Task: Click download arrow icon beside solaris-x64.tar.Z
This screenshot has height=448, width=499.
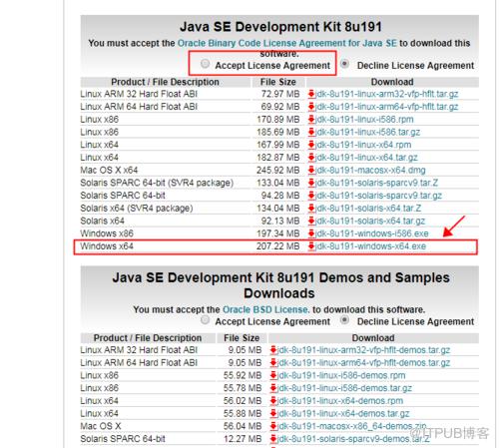Action: click(311, 209)
